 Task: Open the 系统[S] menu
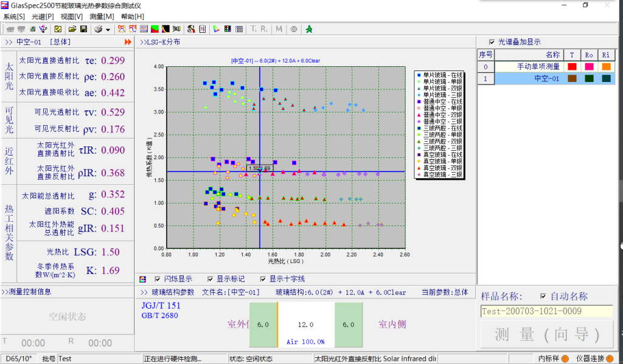pos(14,16)
